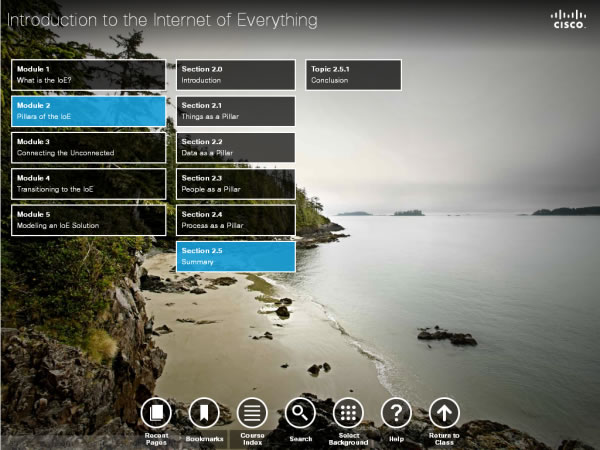Select Module 1 What is the IoE?

click(x=88, y=74)
